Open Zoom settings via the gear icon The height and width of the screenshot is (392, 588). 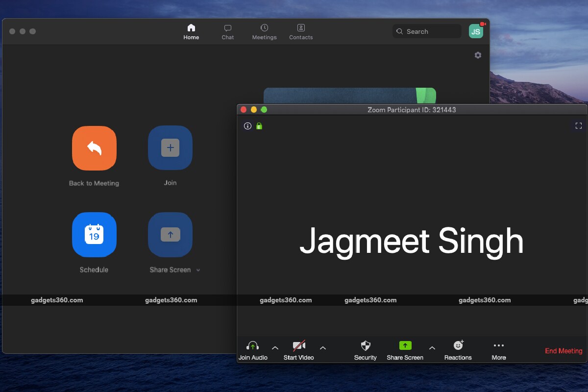click(x=478, y=55)
